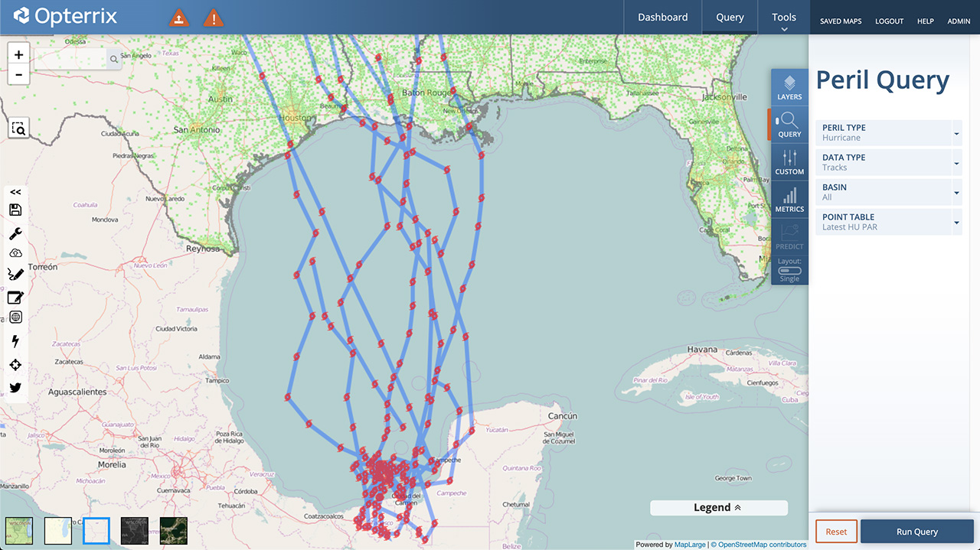Open Saved Maps
Image resolution: width=980 pixels, height=550 pixels.
pyautogui.click(x=841, y=21)
